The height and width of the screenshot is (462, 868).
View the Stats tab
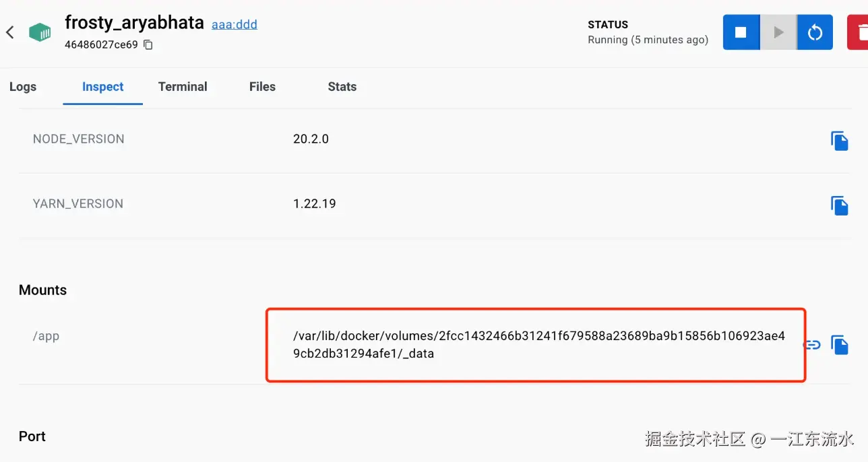pyautogui.click(x=342, y=87)
